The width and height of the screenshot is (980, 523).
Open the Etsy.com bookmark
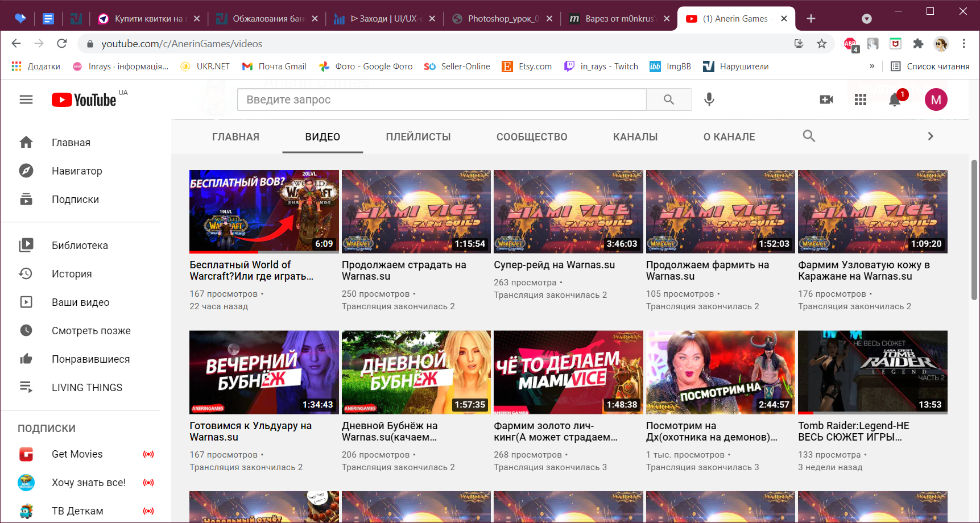click(x=527, y=67)
